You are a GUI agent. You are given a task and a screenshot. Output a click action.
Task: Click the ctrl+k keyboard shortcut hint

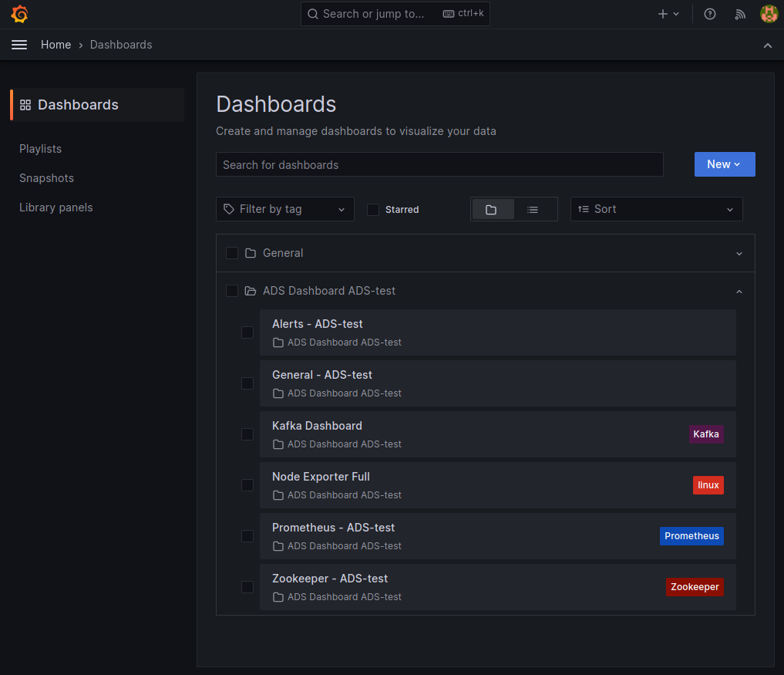point(463,14)
